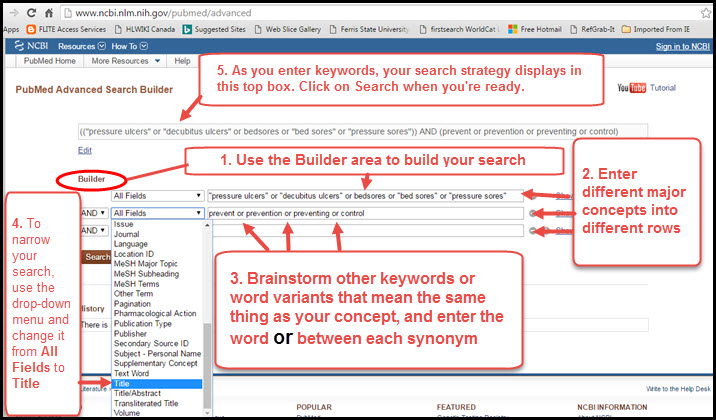Open first row All Fields dropdown
Viewport: 716px width, 420px height.
click(x=158, y=196)
